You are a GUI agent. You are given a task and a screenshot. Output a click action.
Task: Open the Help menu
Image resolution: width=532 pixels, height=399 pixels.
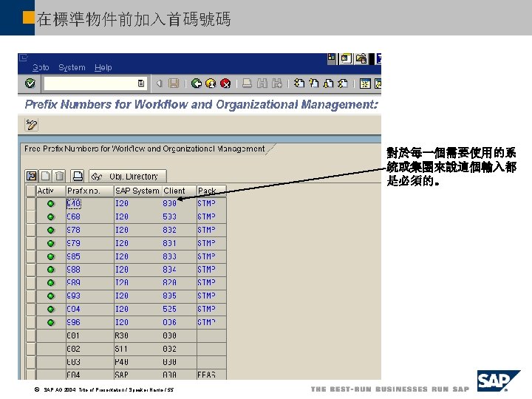pos(103,67)
